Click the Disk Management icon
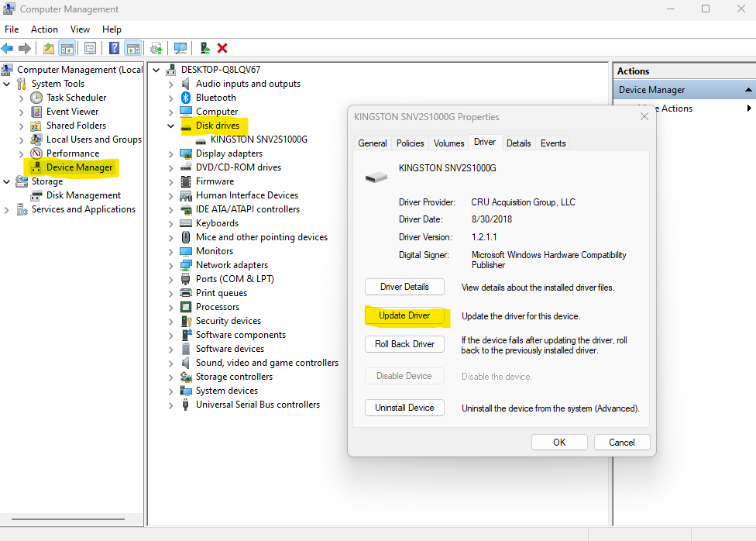 (x=36, y=195)
